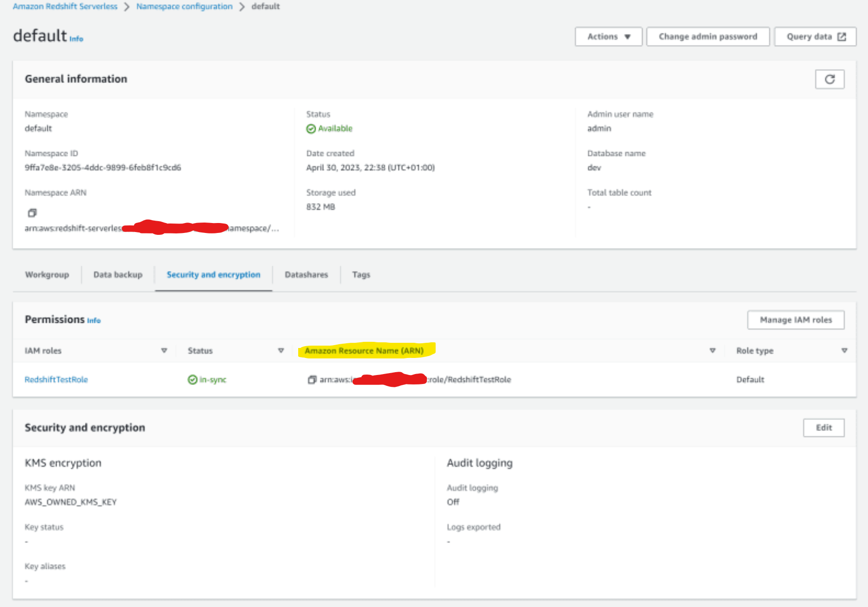Click the Default role type cell
Screen dimensions: 868x607
[750, 380]
